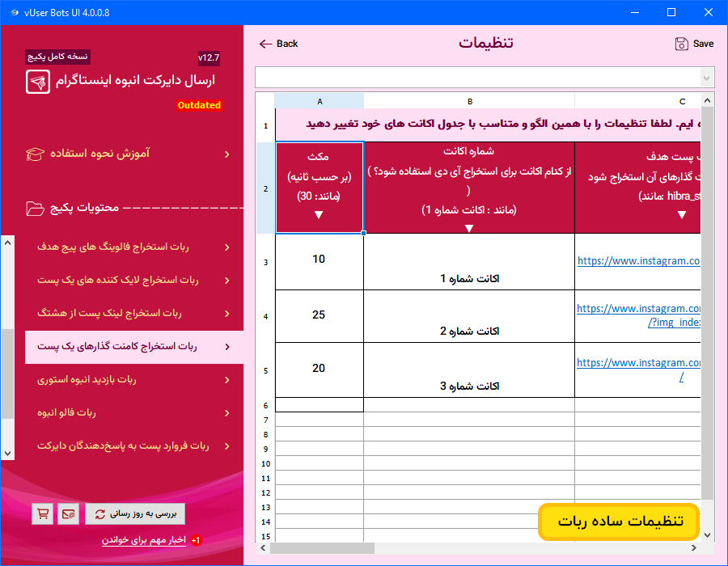Image resolution: width=728 pixels, height=566 pixels.
Task: Select row 5 header
Action: coord(265,370)
